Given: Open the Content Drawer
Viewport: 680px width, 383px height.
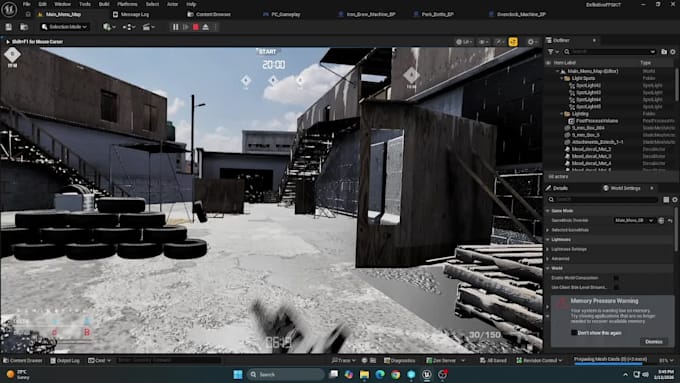Looking at the screenshot, I should pyautogui.click(x=23, y=360).
